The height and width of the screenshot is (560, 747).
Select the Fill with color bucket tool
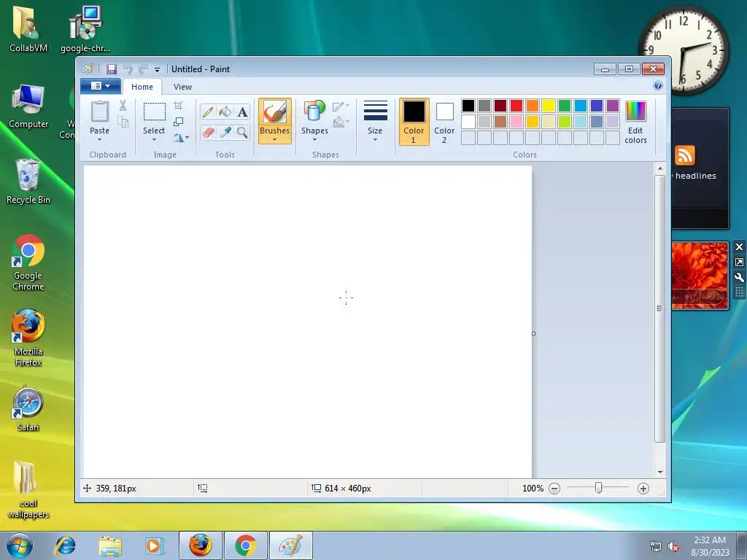click(x=225, y=112)
